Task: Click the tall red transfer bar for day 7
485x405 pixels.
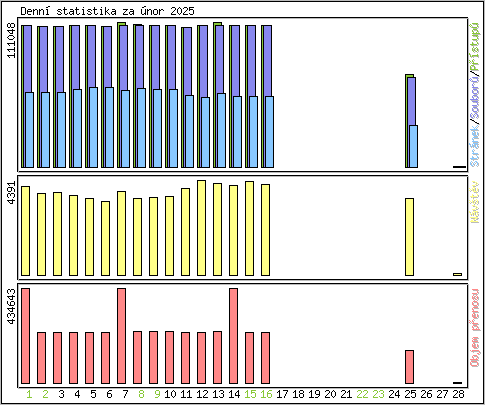Action: pyautogui.click(x=122, y=336)
